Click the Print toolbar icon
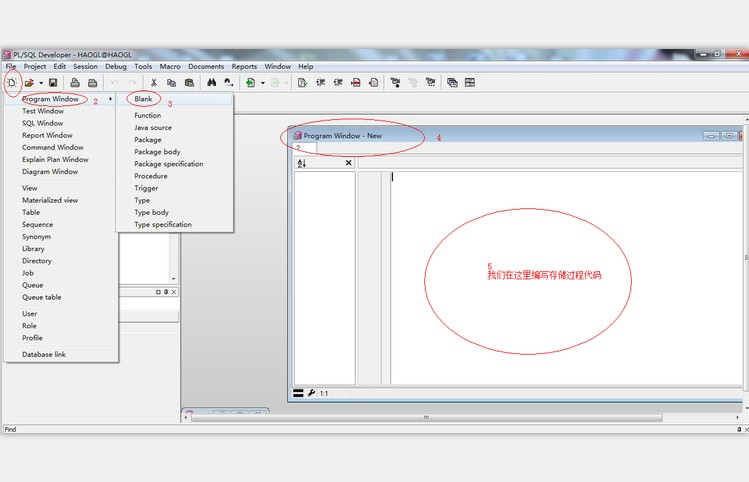This screenshot has width=749, height=482. pos(75,82)
